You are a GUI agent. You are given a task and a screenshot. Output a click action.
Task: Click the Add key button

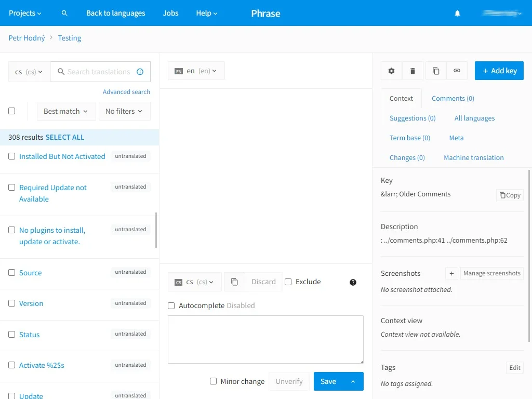pyautogui.click(x=499, y=71)
